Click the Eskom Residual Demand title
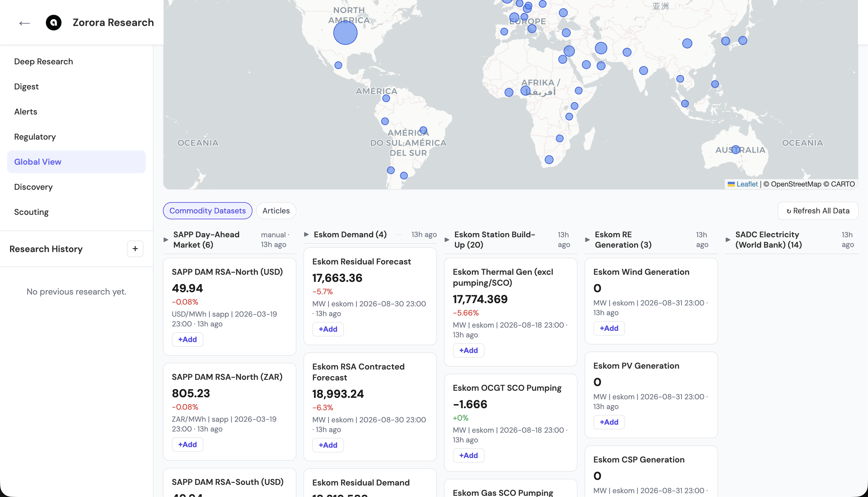This screenshot has width=868, height=497. coord(361,483)
